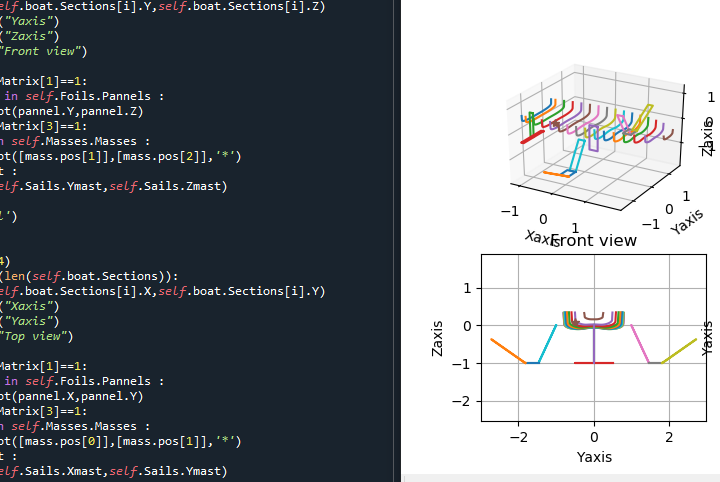Click the Zaxis label left of front view

[437, 338]
